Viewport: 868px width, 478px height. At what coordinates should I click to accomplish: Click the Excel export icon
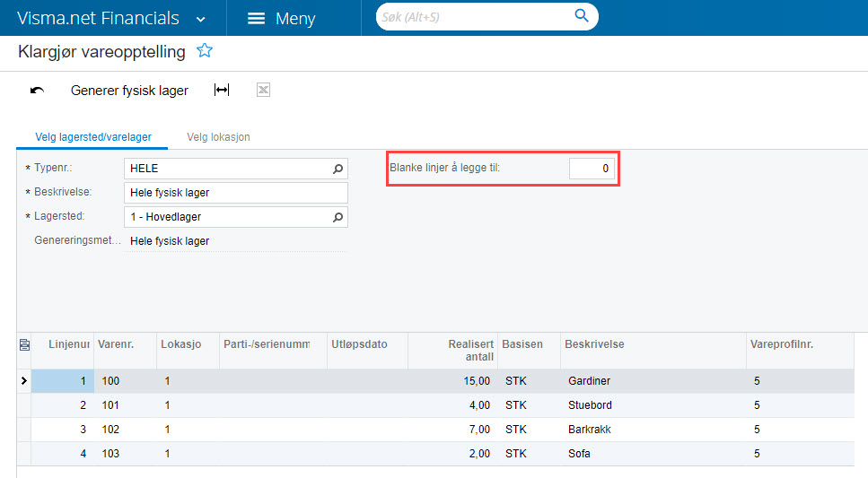[264, 90]
